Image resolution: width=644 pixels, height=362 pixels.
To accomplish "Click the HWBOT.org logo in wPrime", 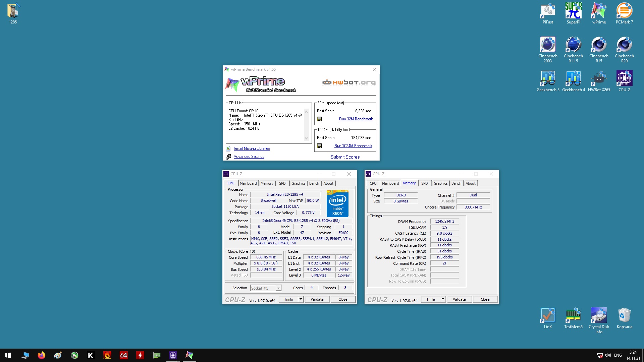I will (x=349, y=82).
